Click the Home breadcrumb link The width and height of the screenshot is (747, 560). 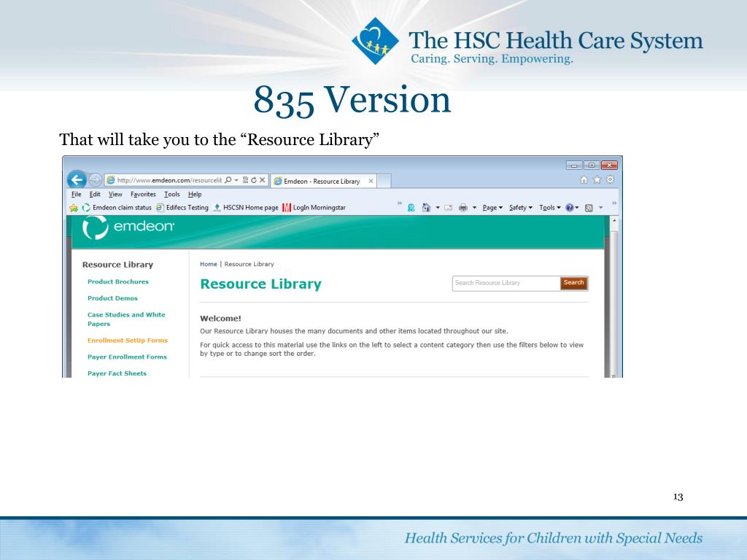pyautogui.click(x=208, y=264)
